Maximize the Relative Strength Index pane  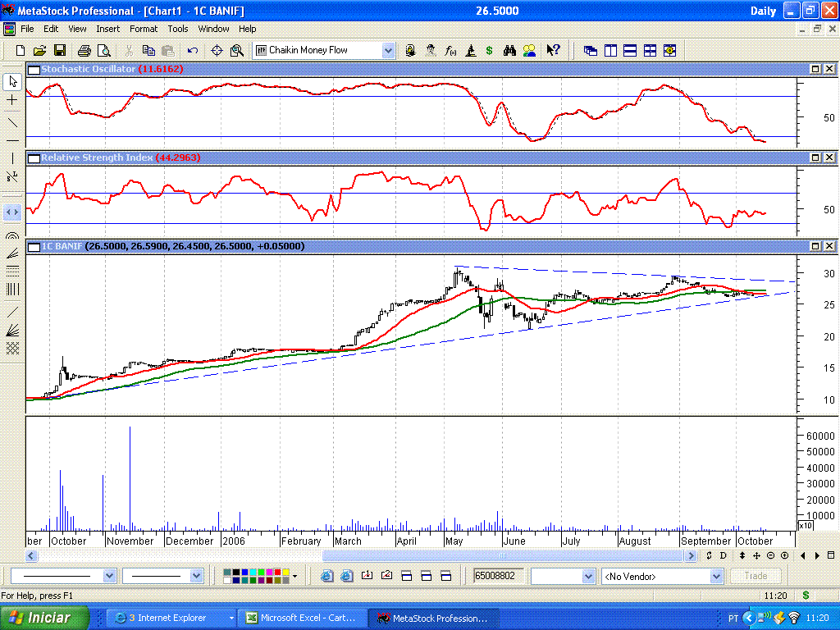click(815, 157)
